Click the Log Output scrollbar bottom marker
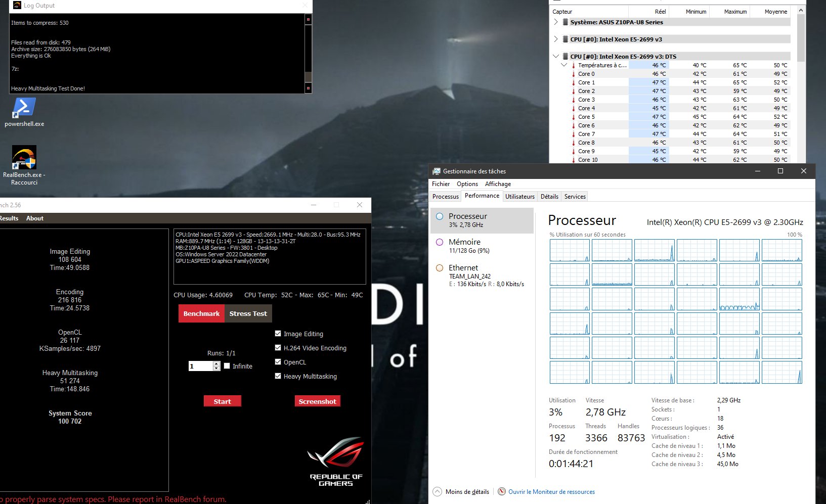 pos(308,88)
